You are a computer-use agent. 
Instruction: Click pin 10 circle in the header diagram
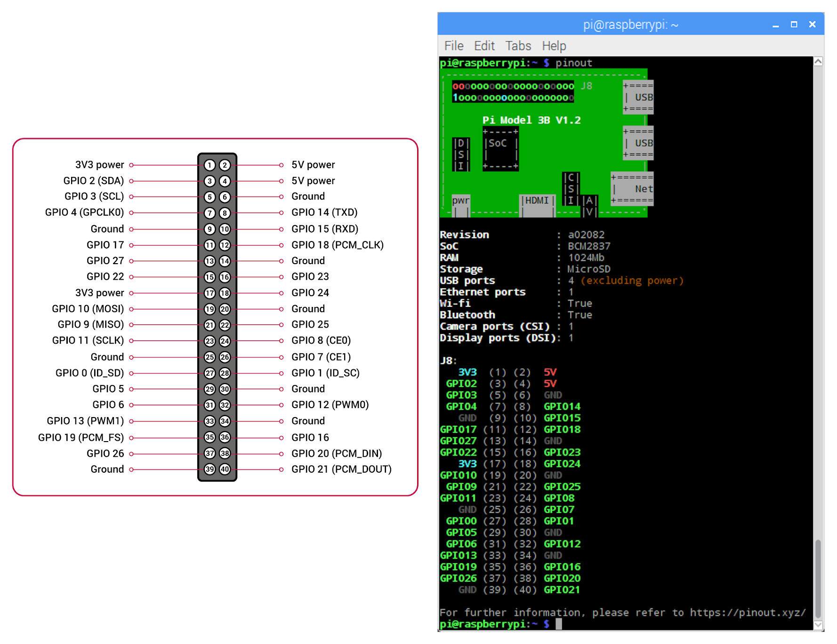coord(225,229)
